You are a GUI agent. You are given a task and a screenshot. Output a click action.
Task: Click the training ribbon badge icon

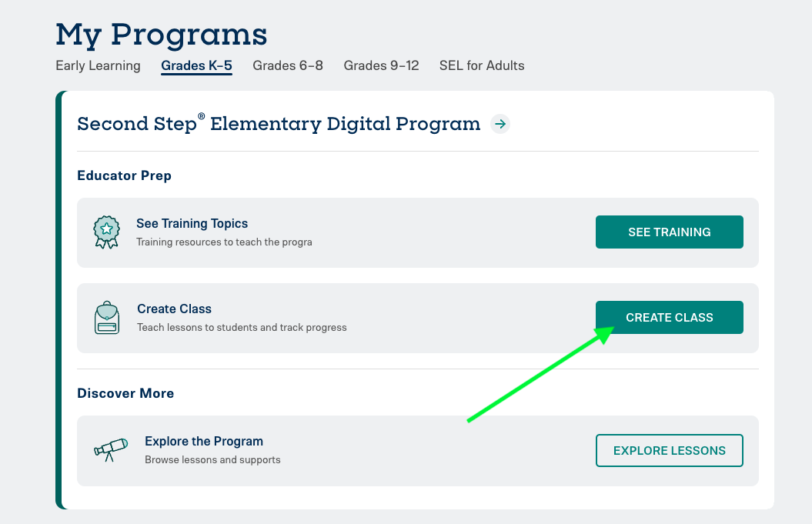point(107,232)
